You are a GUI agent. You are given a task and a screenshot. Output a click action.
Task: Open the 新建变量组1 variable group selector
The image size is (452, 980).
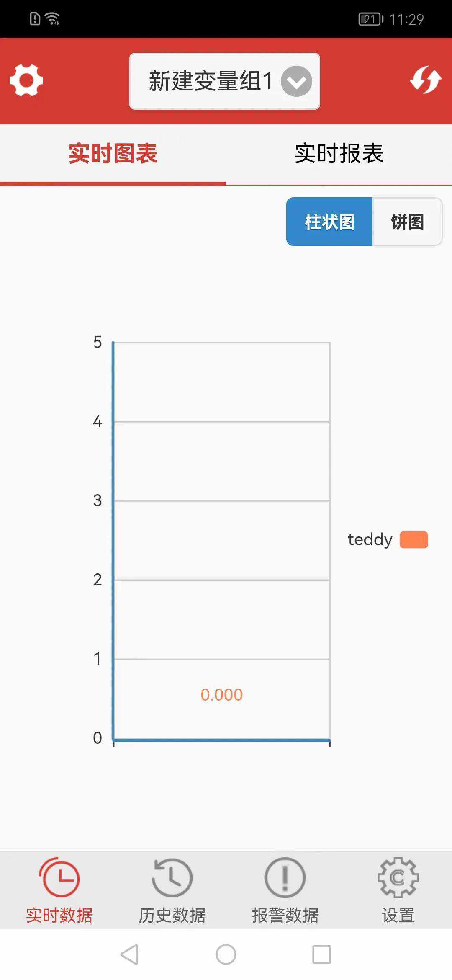211,81
